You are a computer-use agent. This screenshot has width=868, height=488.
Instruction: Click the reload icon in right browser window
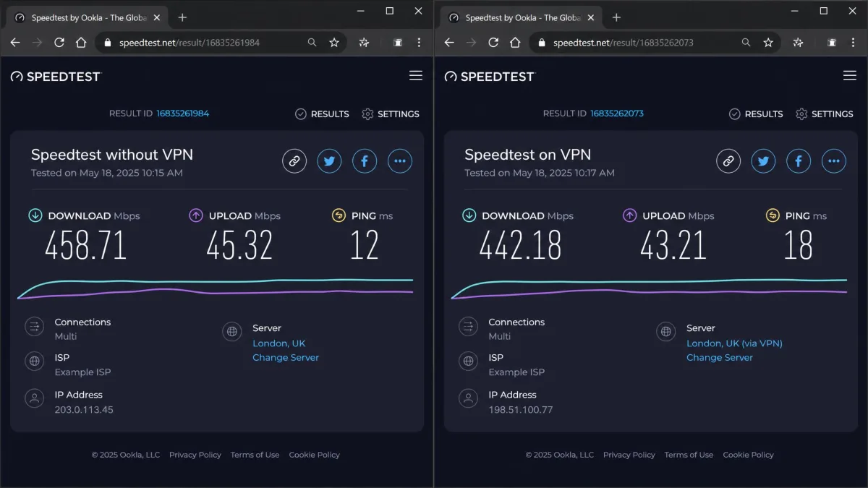coord(493,43)
